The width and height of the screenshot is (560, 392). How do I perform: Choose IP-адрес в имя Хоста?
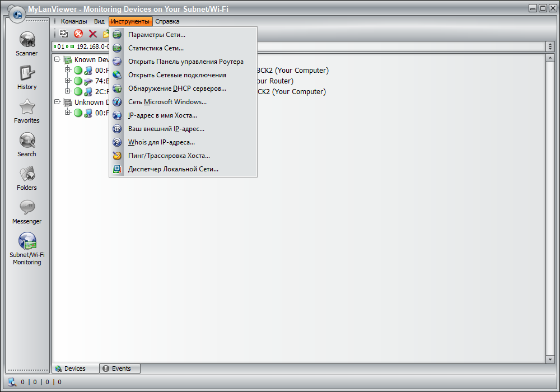pos(183,115)
